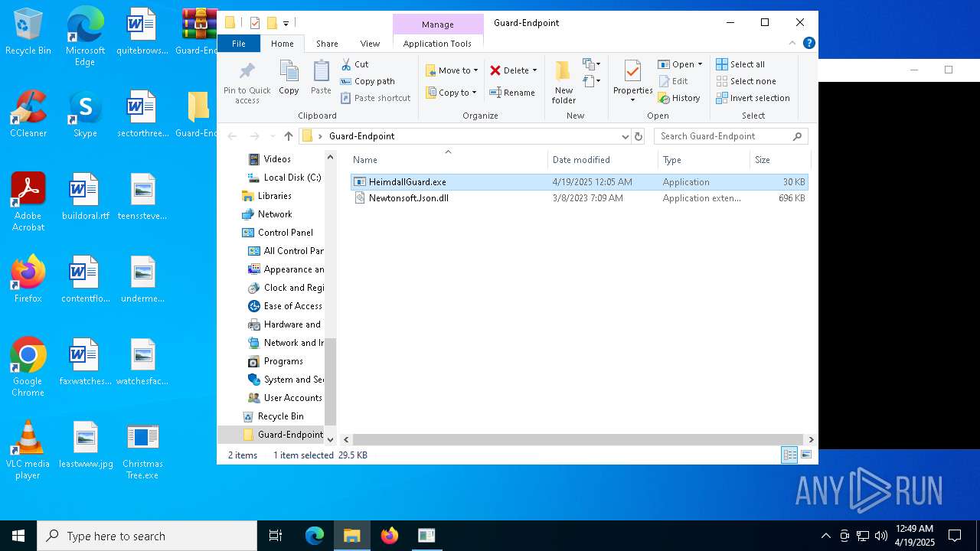Sort by Type column header
Viewport: 980px width, 551px height.
[x=704, y=160]
